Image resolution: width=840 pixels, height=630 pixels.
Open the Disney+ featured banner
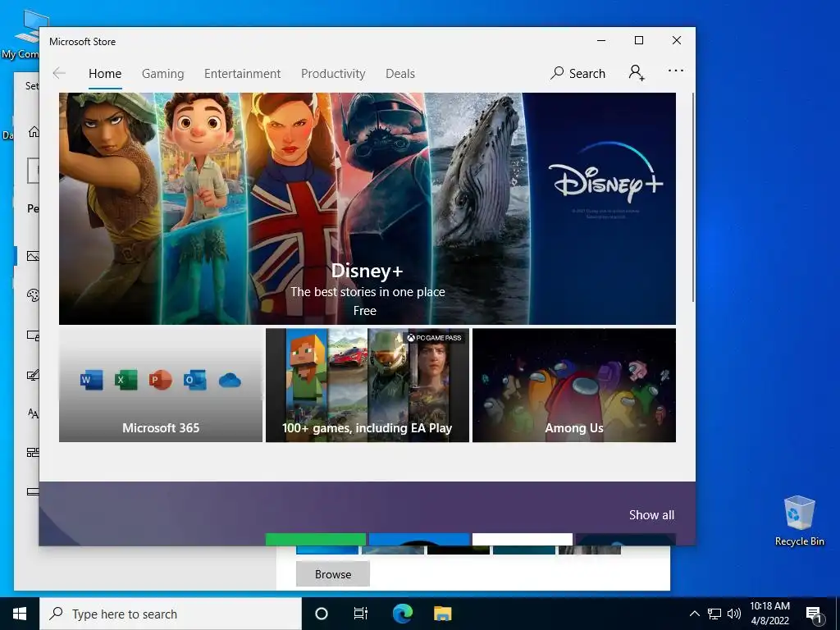pyautogui.click(x=367, y=208)
